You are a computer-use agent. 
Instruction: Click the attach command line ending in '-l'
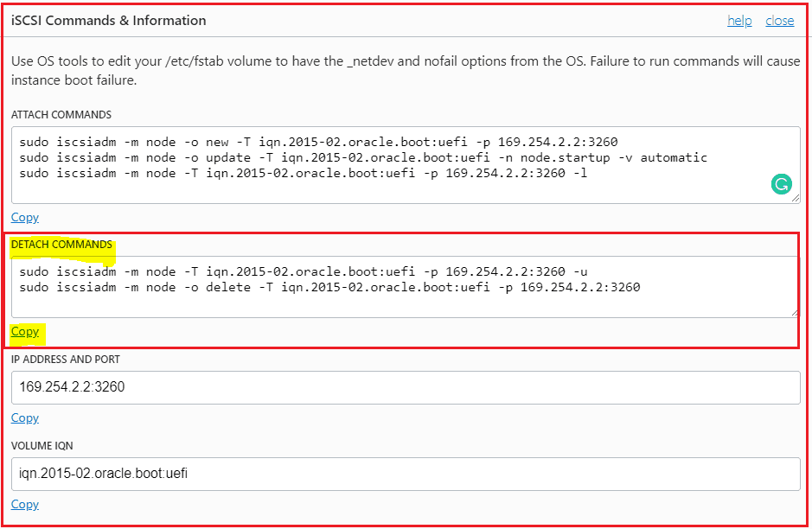point(303,174)
